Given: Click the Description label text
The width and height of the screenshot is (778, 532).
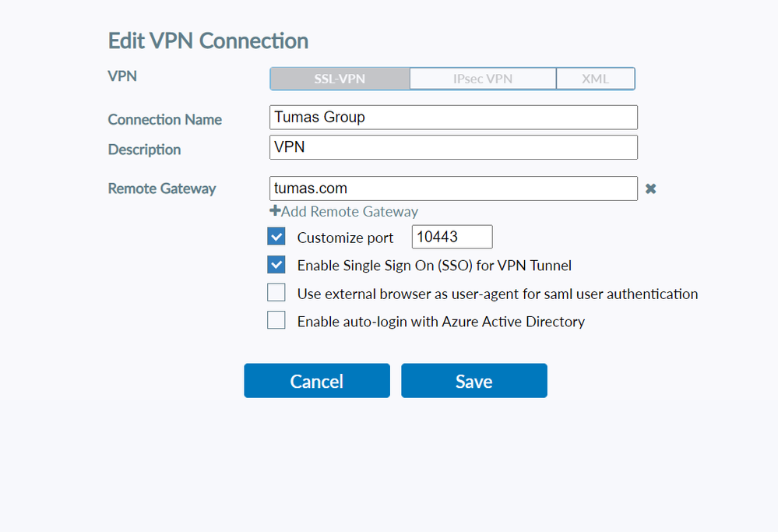Looking at the screenshot, I should tap(144, 150).
